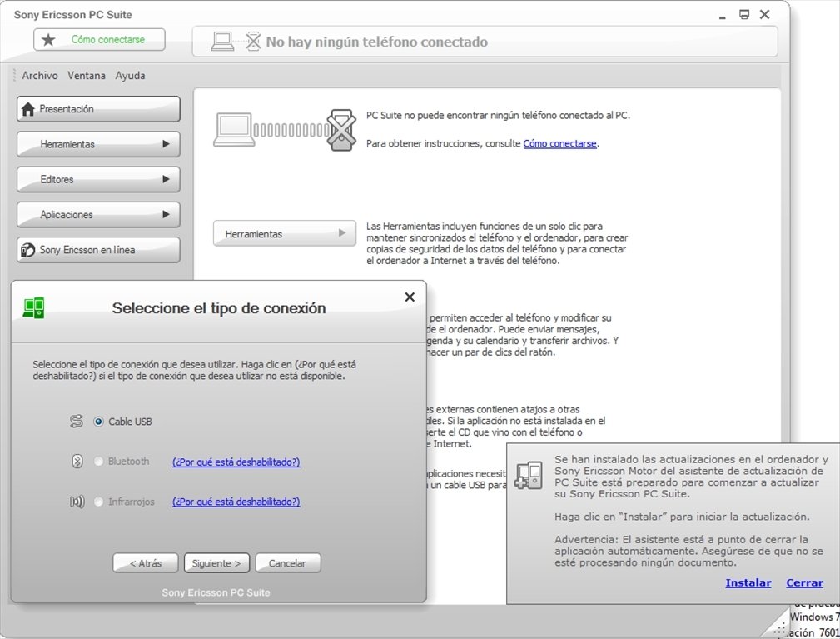Follow the Cómo conectarse link in the text
The image size is (840, 639).
[x=559, y=143]
